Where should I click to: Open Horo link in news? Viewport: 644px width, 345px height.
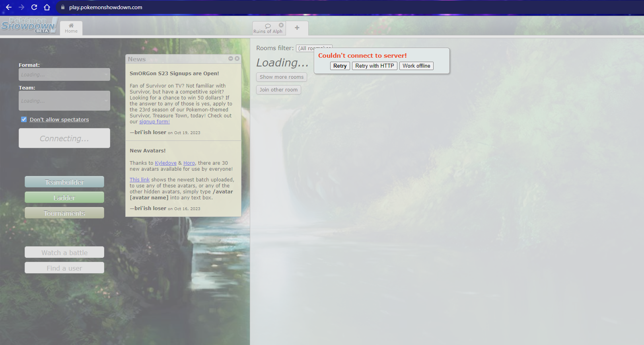point(189,163)
